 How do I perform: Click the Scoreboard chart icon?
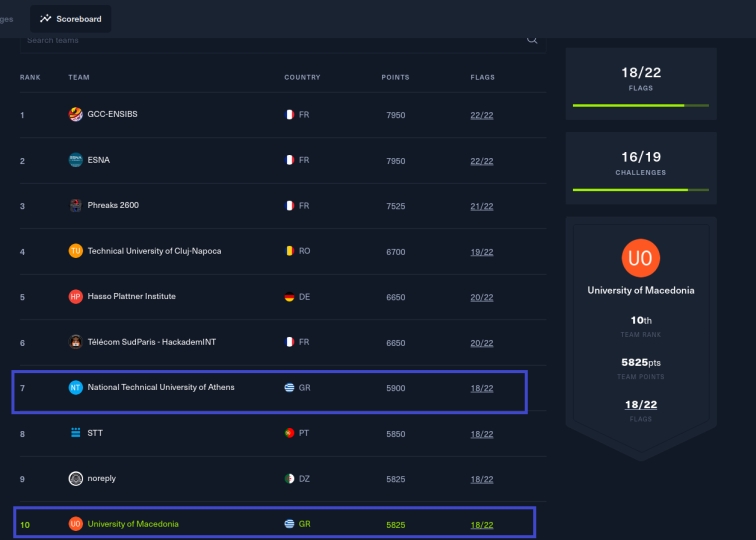pyautogui.click(x=45, y=19)
